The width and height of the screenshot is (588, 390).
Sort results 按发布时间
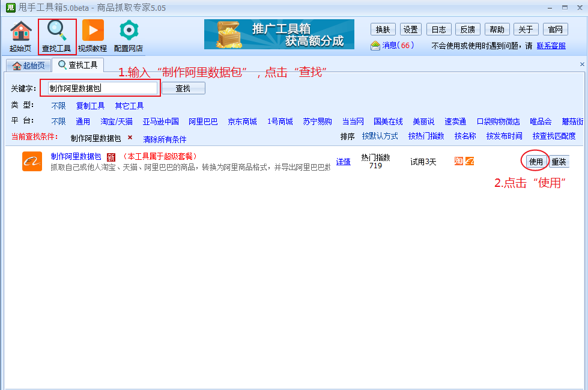[504, 136]
